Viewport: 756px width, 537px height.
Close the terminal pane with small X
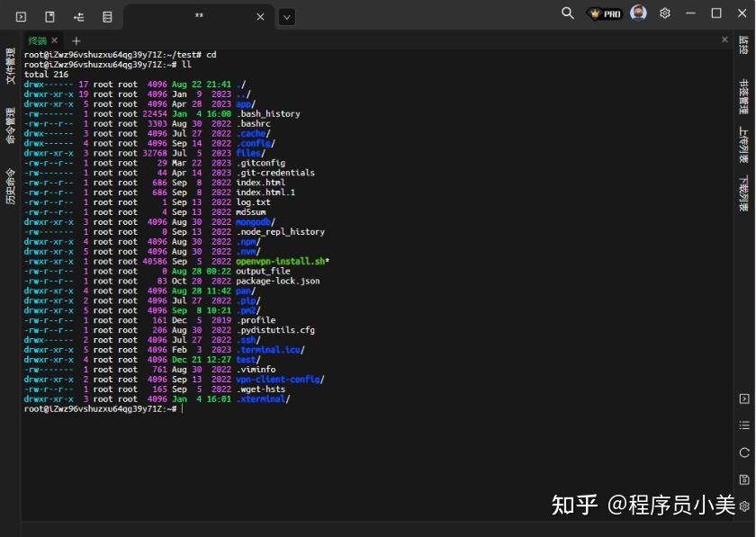point(724,40)
